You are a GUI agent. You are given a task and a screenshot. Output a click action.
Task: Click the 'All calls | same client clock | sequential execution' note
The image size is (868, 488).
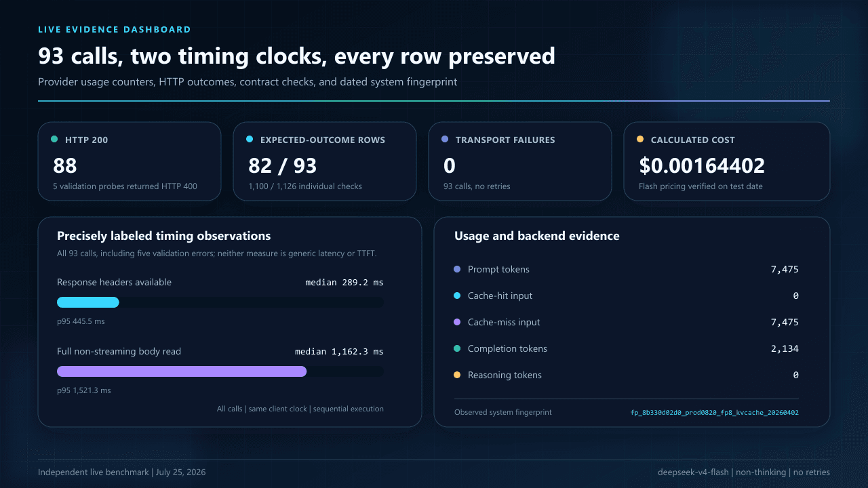[300, 409]
